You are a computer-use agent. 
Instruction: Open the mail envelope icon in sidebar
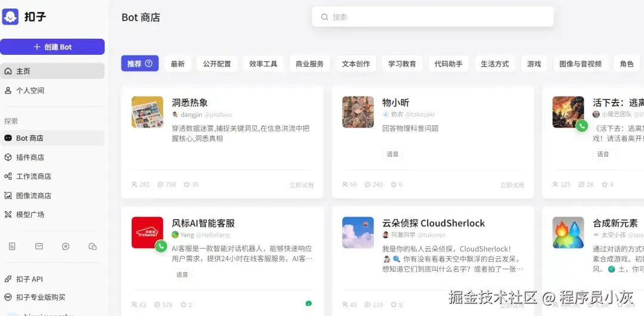click(39, 246)
